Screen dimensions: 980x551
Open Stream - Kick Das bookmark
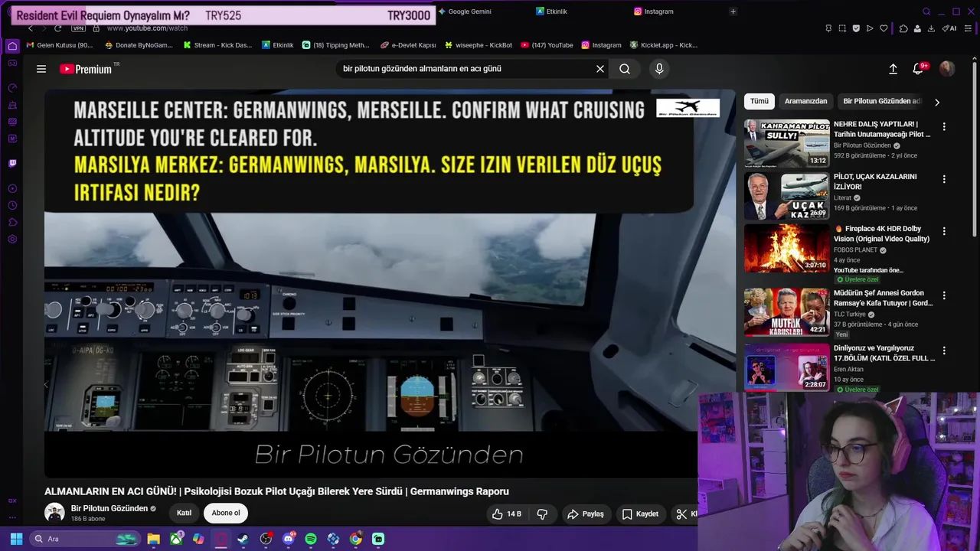217,45
